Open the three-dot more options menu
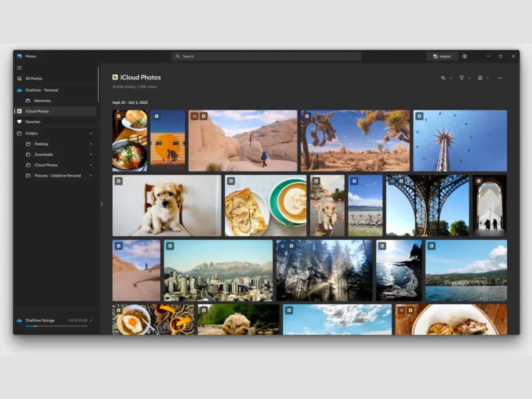532x399 pixels. [500, 78]
